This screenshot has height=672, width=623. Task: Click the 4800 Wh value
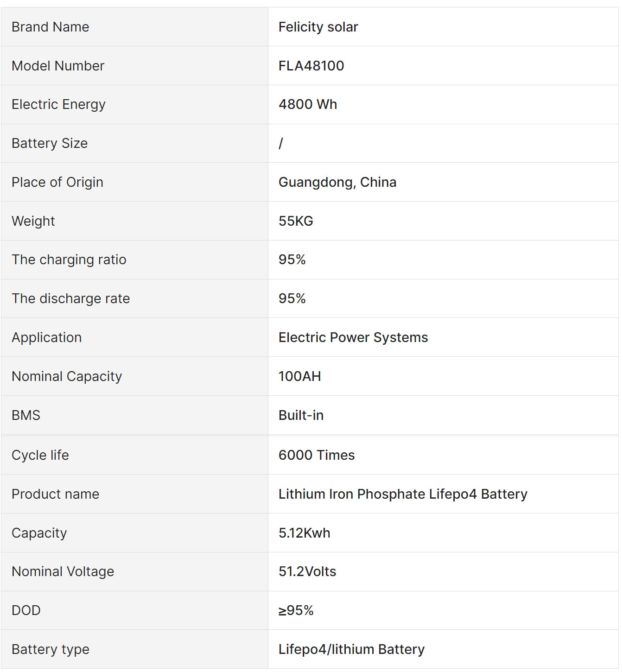tap(308, 104)
